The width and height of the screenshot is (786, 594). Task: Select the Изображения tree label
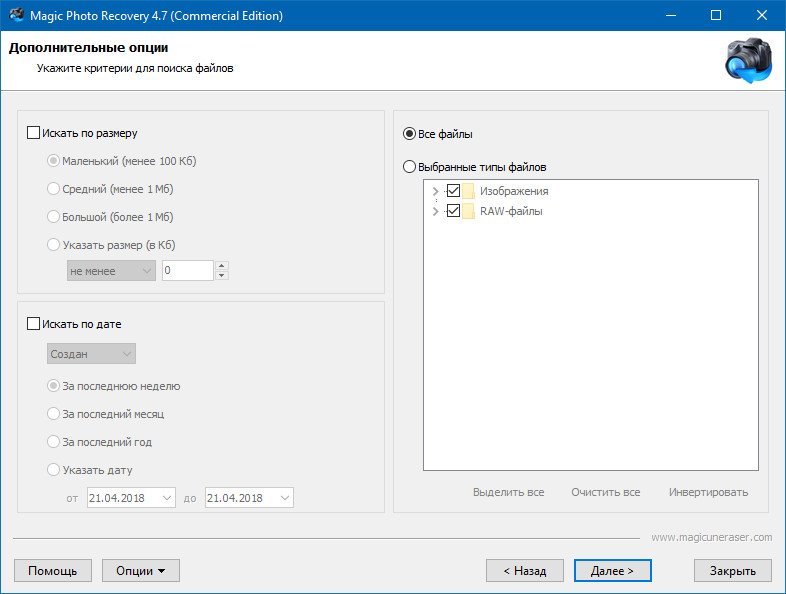coord(514,191)
